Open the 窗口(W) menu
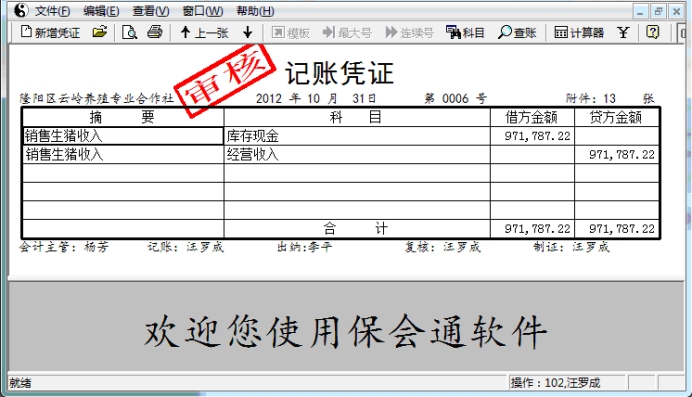Viewport: 692px width, 397px height. pyautogui.click(x=203, y=11)
